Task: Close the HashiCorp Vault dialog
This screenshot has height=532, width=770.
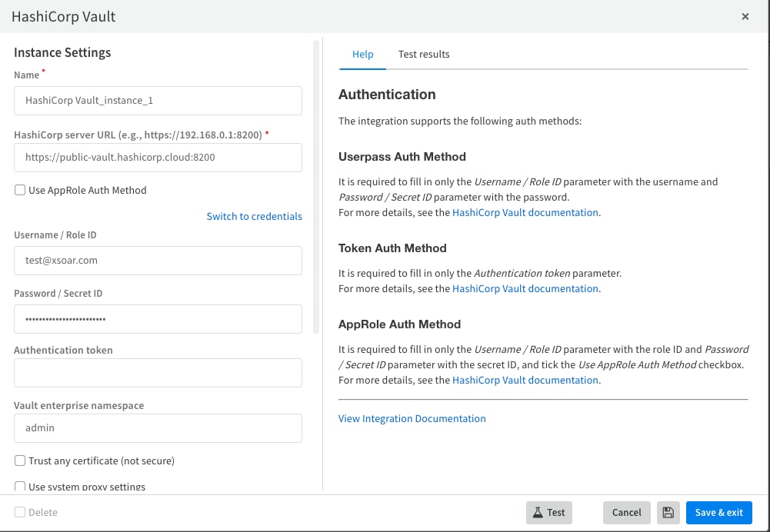Action: tap(745, 17)
